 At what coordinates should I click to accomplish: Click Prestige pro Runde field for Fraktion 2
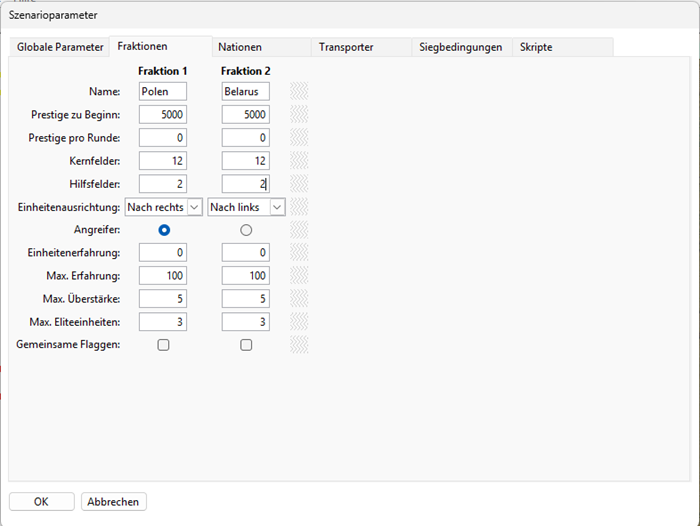coord(246,138)
